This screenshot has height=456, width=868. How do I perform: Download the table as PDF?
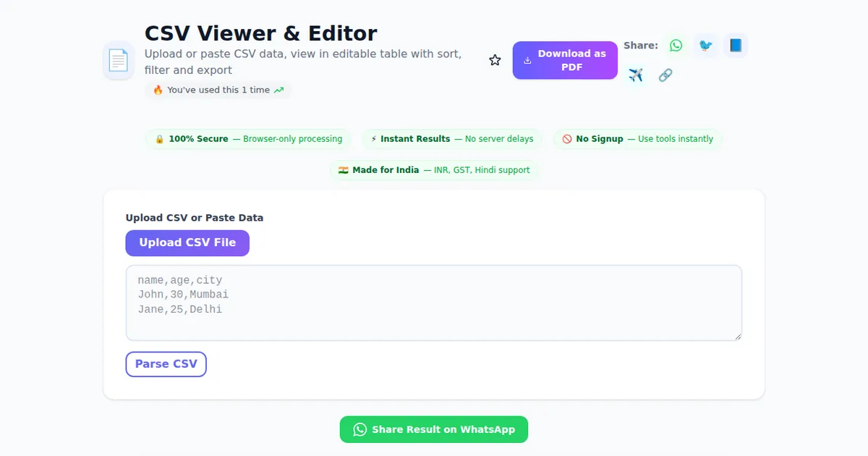565,60
